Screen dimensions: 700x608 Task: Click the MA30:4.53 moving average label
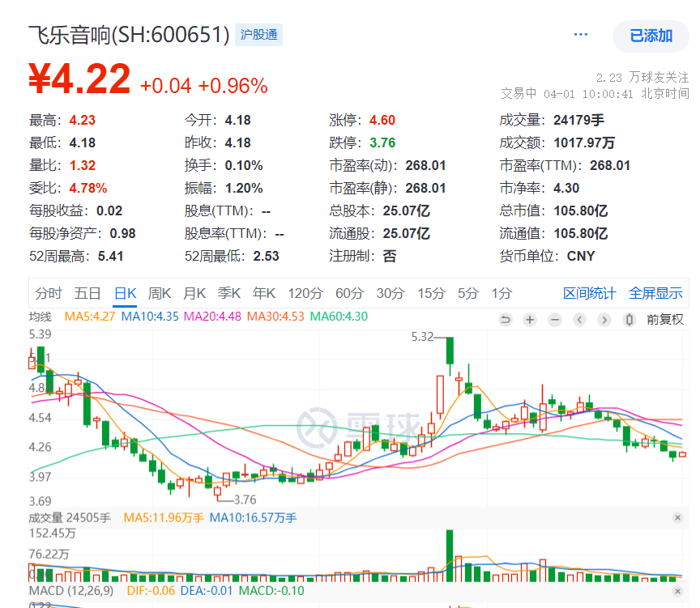coord(275,317)
